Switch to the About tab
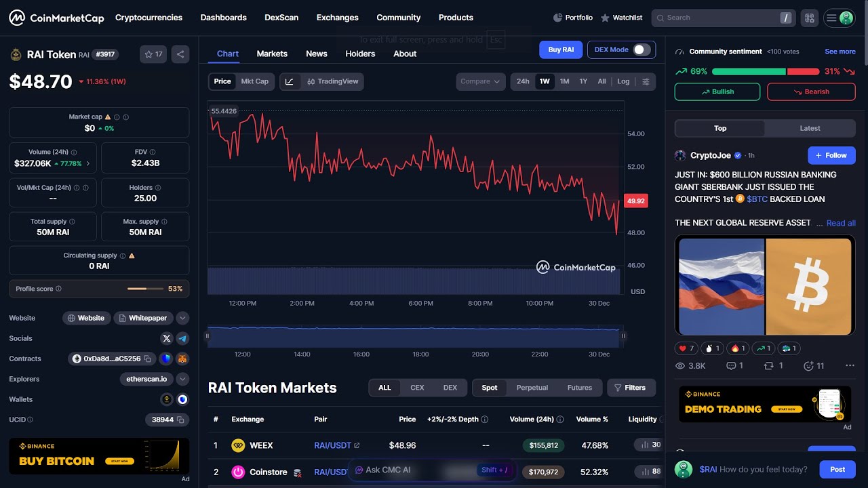The height and width of the screenshot is (488, 868). 405,54
